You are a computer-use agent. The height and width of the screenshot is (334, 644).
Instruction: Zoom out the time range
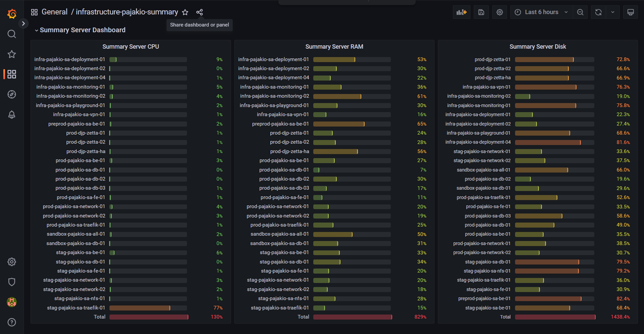[x=580, y=12]
